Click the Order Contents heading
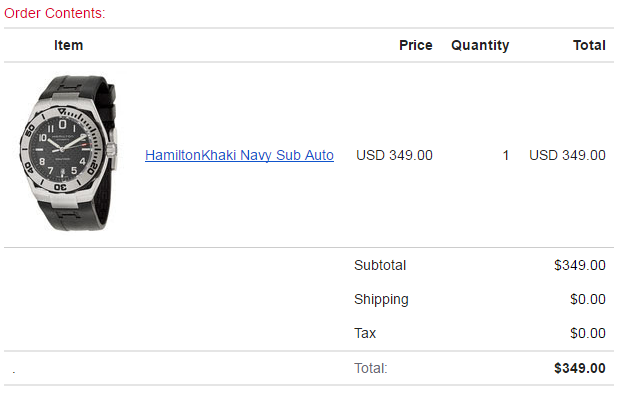Screen dimensions: 619x397 coord(54,13)
